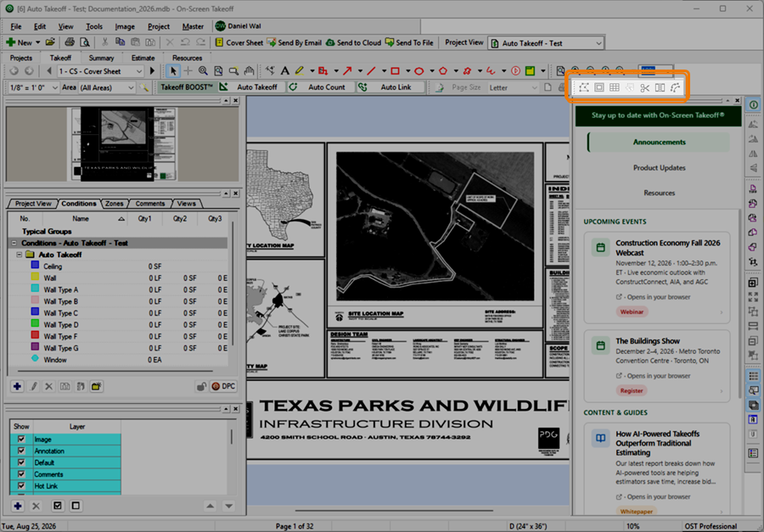Open a file with the folder icon
764x532 pixels.
click(x=50, y=42)
